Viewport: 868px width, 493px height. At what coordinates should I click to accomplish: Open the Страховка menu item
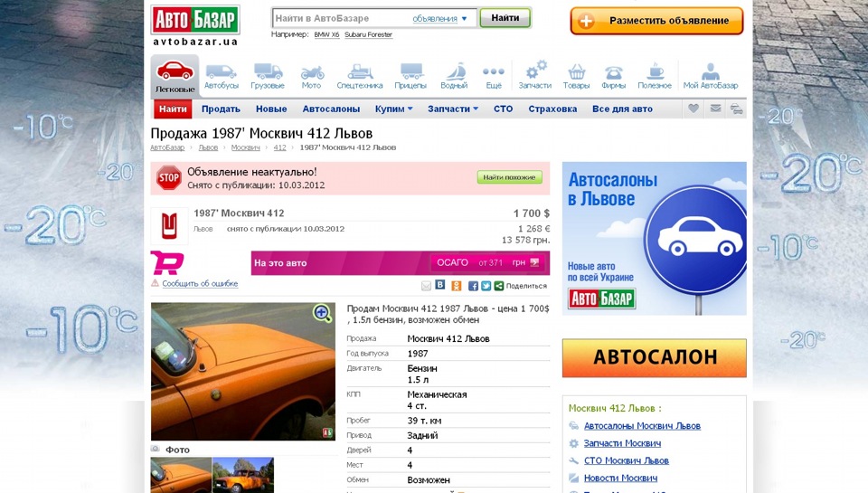point(552,109)
